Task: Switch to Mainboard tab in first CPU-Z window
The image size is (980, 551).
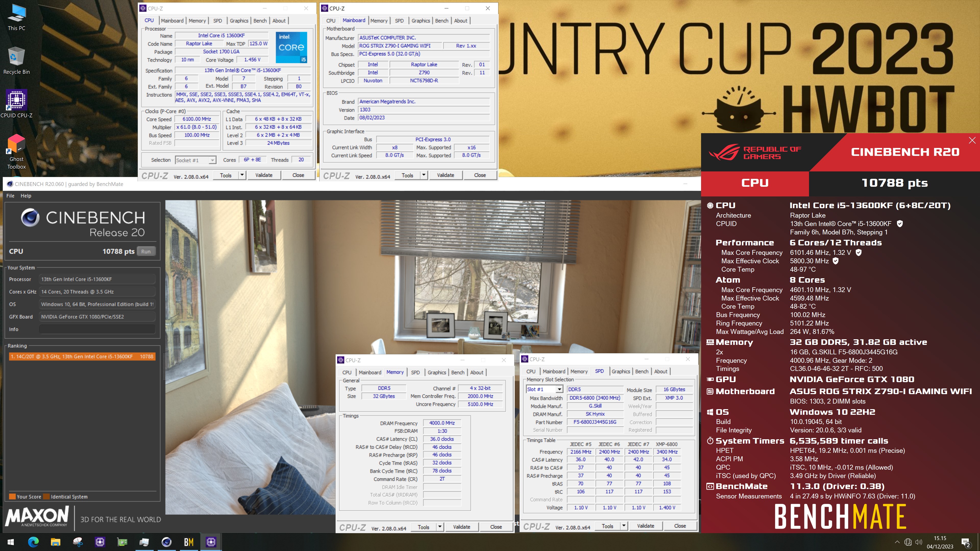Action: (x=172, y=21)
